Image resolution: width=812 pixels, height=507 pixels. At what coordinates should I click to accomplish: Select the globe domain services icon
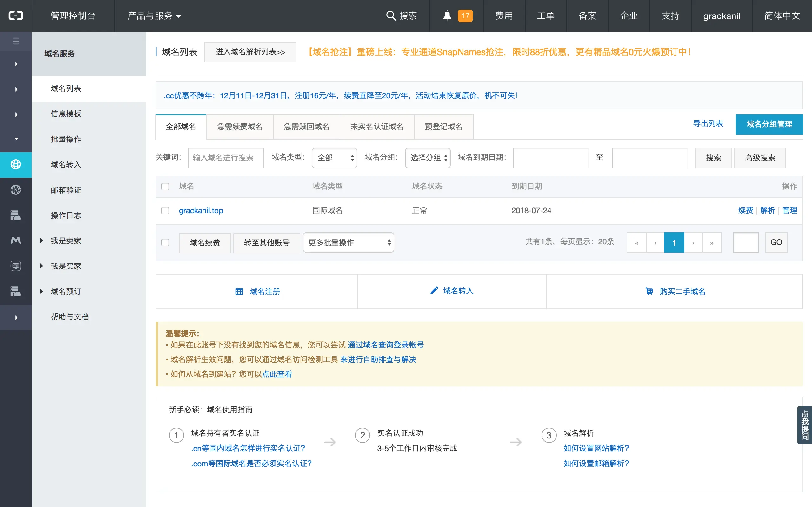point(16,165)
